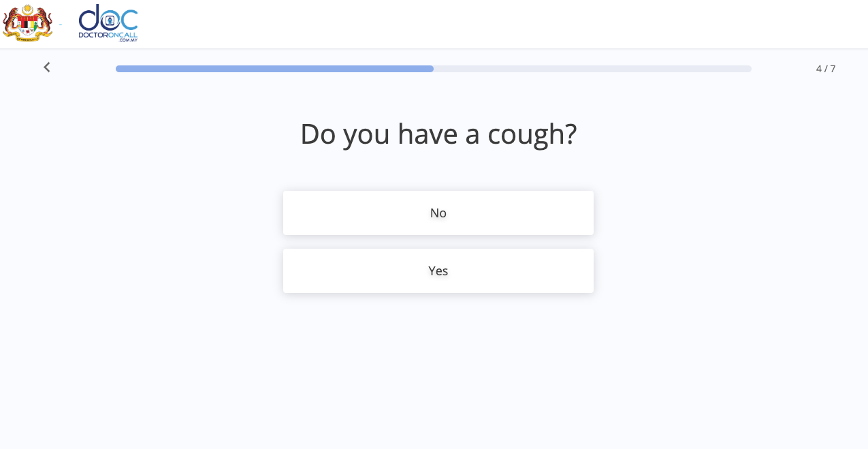Viewport: 868px width, 449px height.
Task: Click the doctor icon inside the logo's letter o
Action: pos(109,20)
